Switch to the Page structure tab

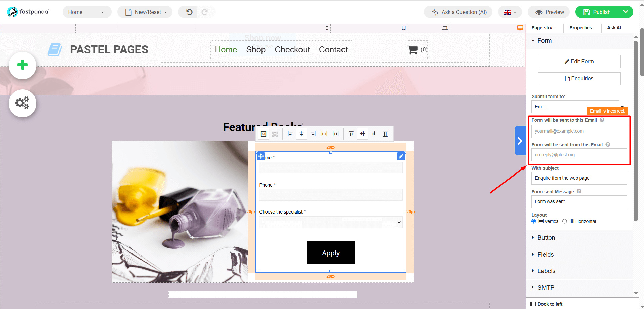(x=544, y=28)
